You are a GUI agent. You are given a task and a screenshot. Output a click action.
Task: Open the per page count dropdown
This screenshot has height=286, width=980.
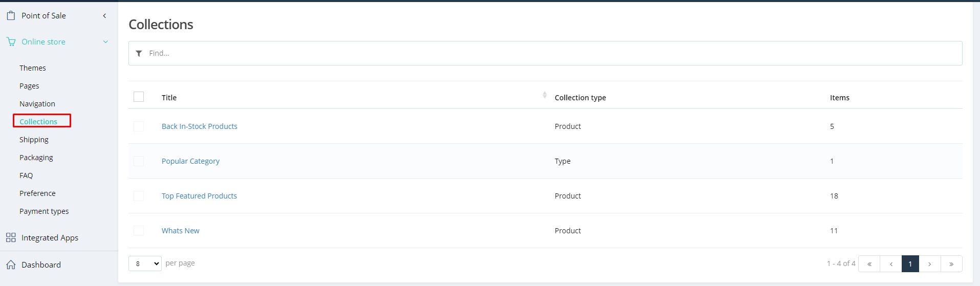[x=145, y=263]
